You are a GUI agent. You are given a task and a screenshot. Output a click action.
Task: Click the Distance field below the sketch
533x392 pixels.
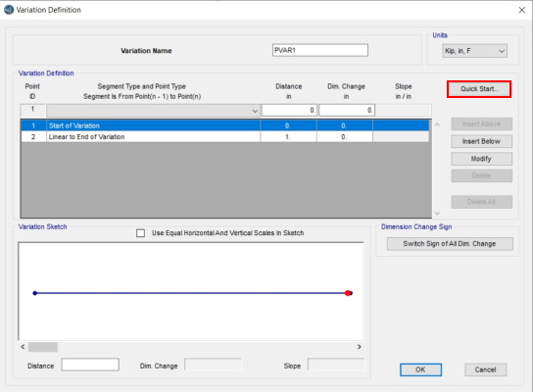point(90,365)
